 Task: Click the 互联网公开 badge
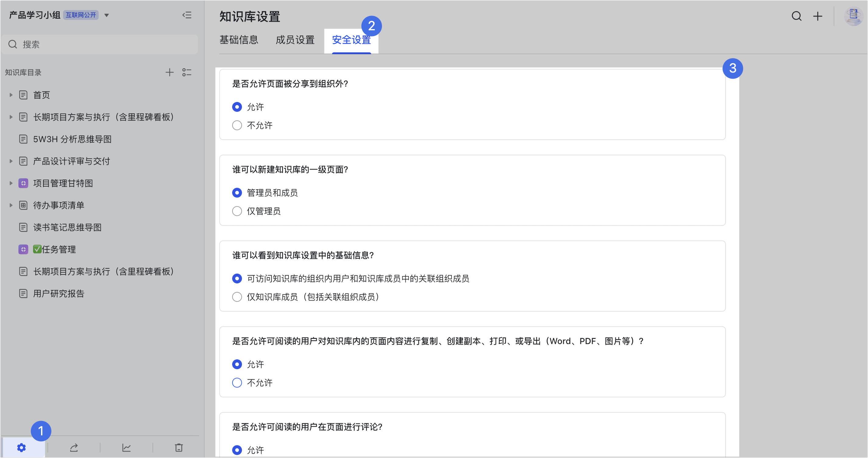pyautogui.click(x=80, y=15)
